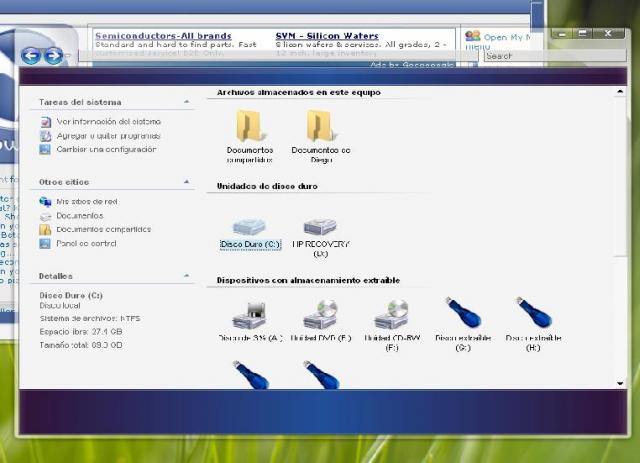Click the scrollbar up arrow
This screenshot has height=463, width=640.
click(x=620, y=92)
